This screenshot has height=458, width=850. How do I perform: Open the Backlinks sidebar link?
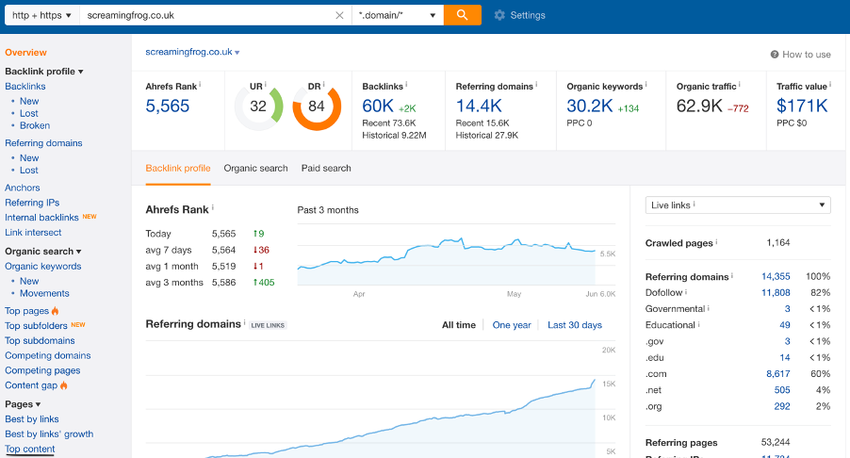click(25, 86)
